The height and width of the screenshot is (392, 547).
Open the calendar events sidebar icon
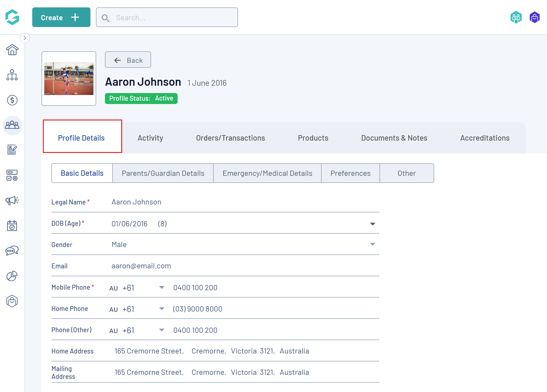(x=12, y=226)
